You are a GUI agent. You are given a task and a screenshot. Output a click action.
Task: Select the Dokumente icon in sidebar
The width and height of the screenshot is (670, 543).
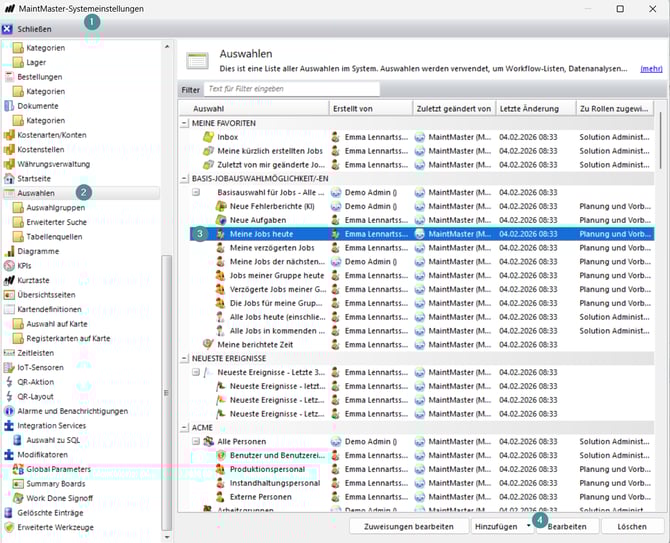9,106
